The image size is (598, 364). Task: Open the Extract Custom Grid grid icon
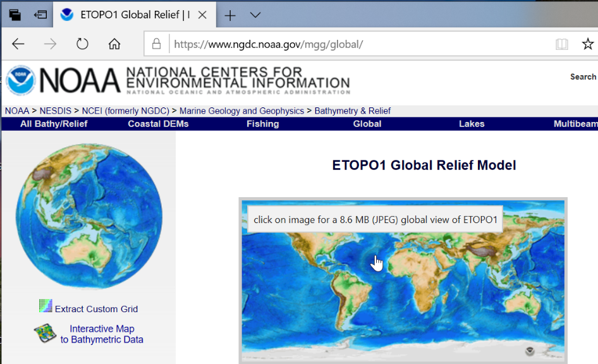click(45, 306)
